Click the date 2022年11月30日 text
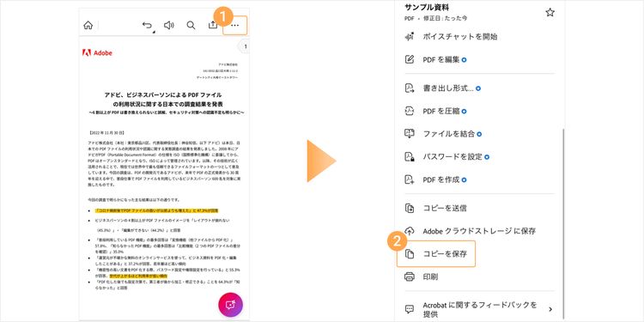 click(x=106, y=133)
